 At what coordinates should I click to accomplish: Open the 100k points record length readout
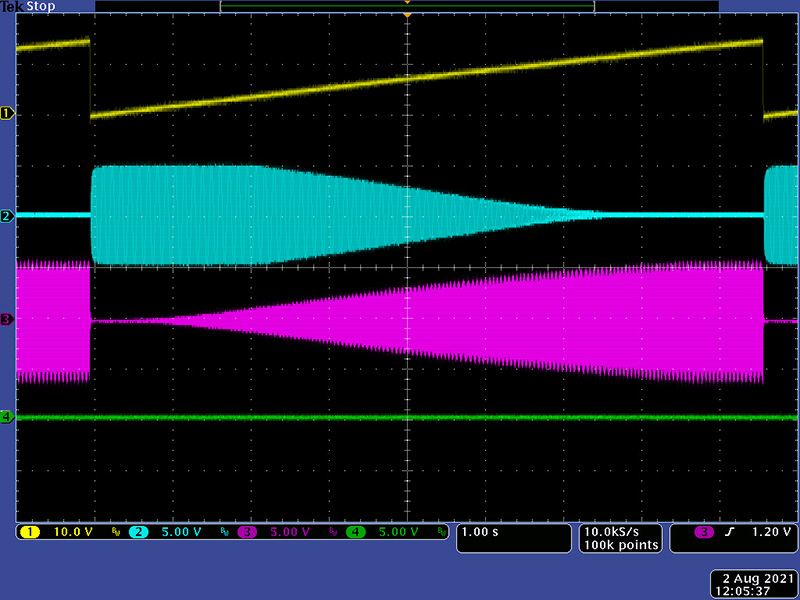(621, 545)
